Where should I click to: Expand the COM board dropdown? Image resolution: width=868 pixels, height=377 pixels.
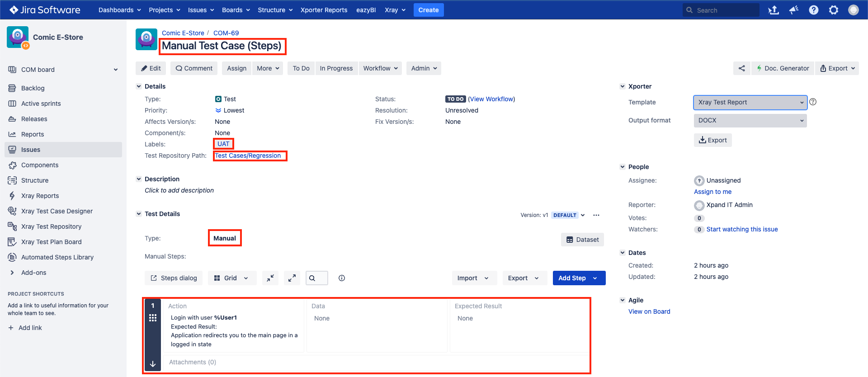click(x=116, y=70)
